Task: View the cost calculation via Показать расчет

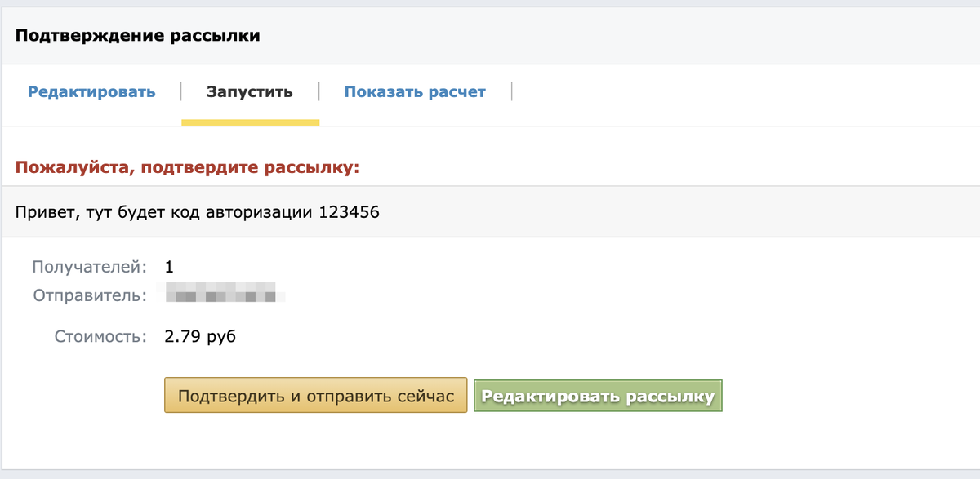Action: pyautogui.click(x=416, y=92)
